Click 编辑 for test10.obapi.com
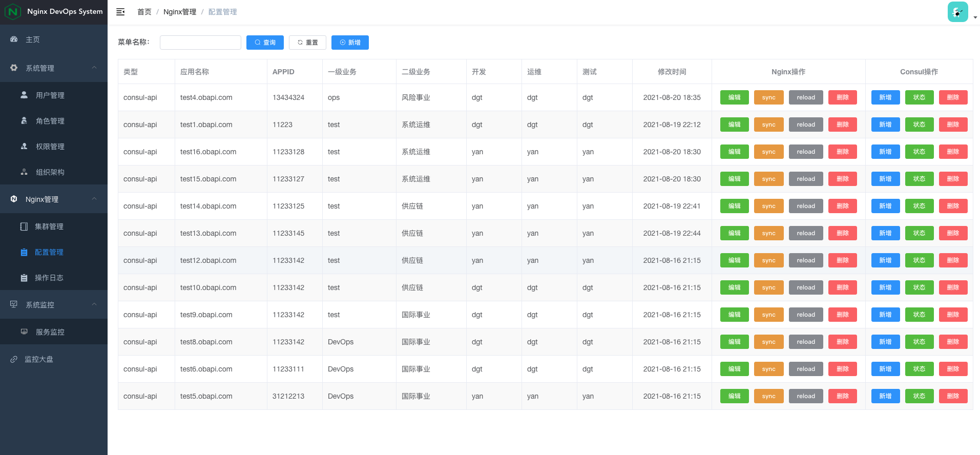Viewport: 980px width, 455px height. [735, 287]
